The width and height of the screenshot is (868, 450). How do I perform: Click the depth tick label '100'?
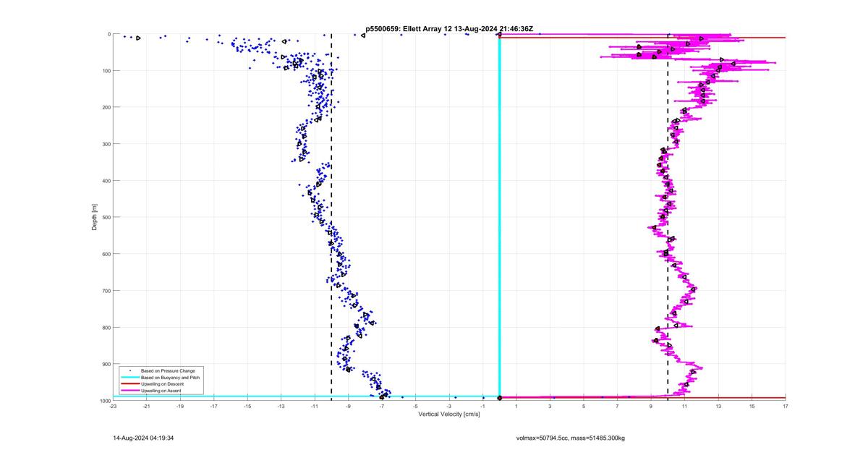[105, 71]
